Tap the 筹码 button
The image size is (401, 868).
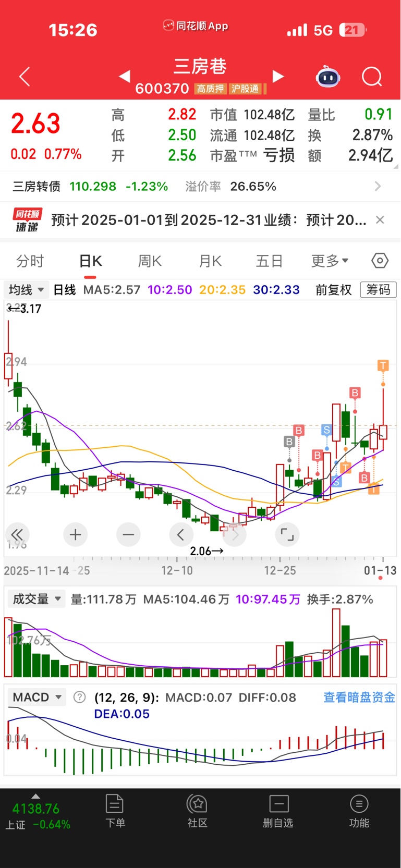point(379,289)
